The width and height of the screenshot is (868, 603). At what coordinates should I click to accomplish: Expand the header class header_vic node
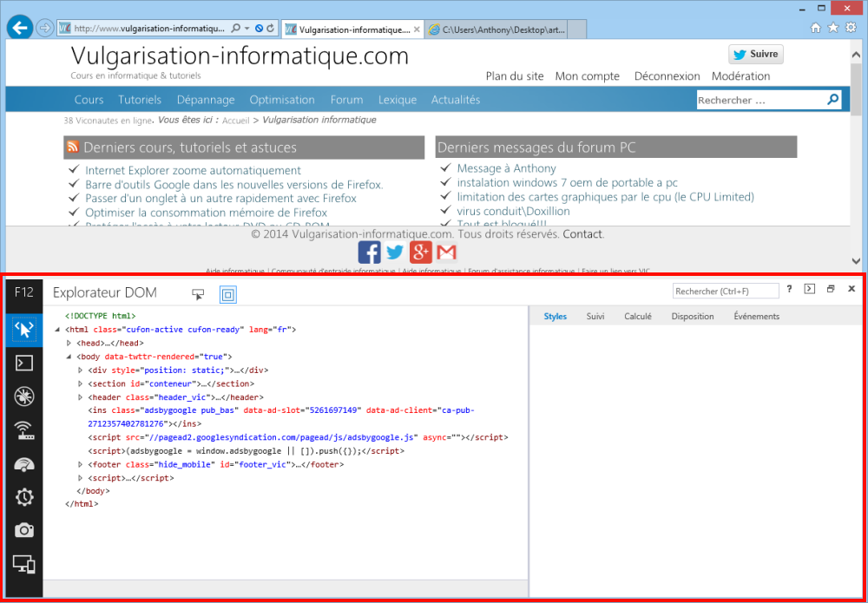[81, 397]
